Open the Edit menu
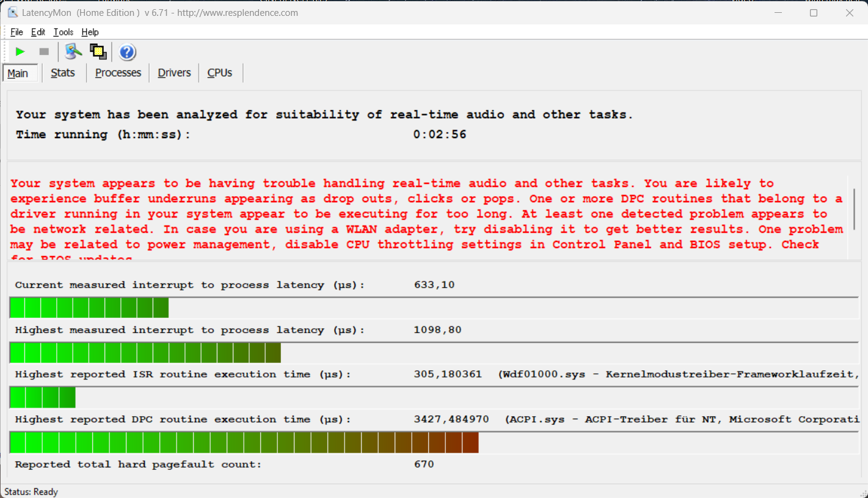The height and width of the screenshot is (498, 868). [x=38, y=32]
